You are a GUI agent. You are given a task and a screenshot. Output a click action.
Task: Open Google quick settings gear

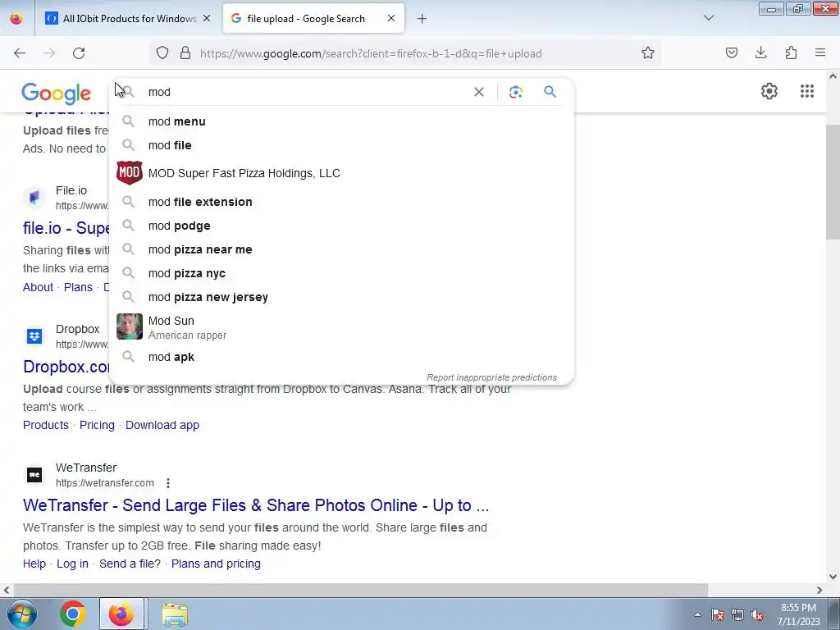coord(769,91)
